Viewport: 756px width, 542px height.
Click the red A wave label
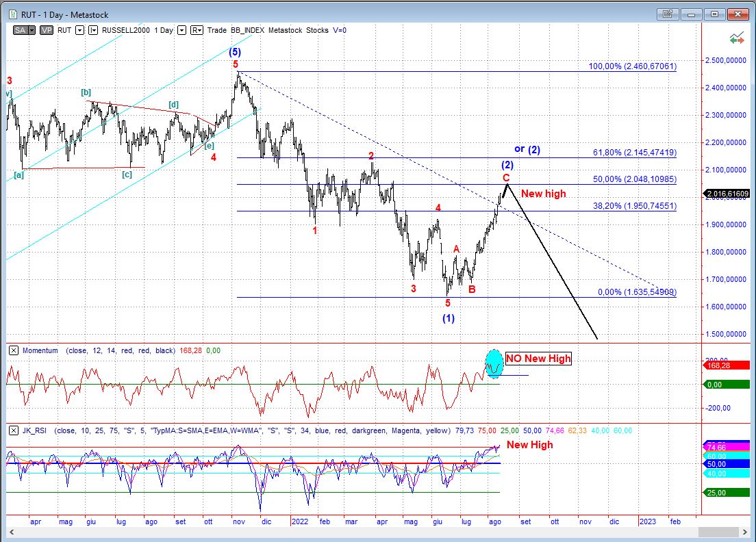coord(456,249)
